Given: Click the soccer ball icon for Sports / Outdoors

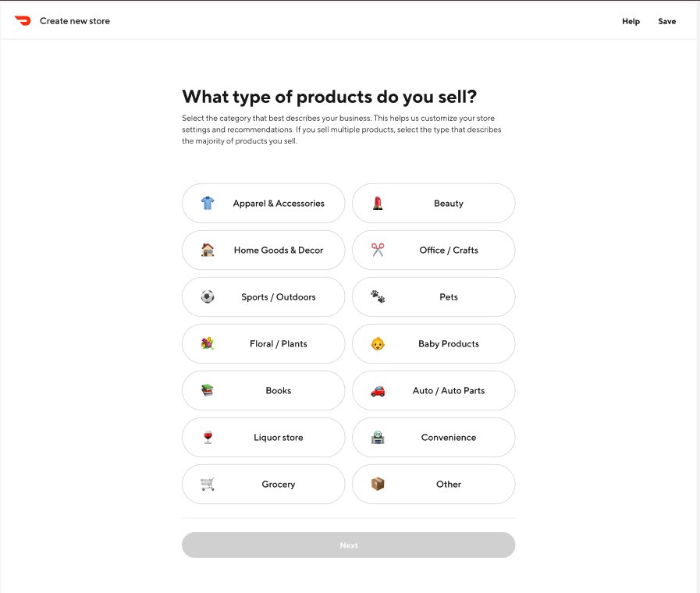Looking at the screenshot, I should (206, 296).
